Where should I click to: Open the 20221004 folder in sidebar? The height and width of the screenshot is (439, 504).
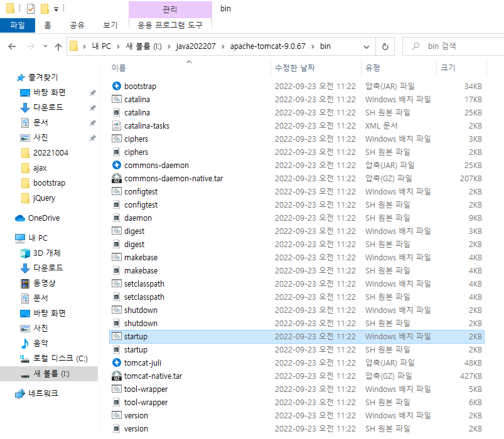[51, 153]
